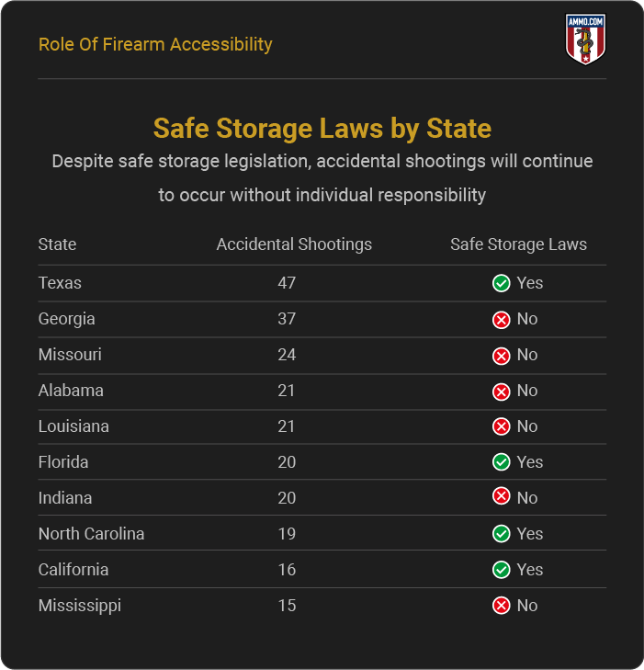
Task: Click the Role Of Firearm Accessibility heading
Action: pyautogui.click(x=155, y=44)
